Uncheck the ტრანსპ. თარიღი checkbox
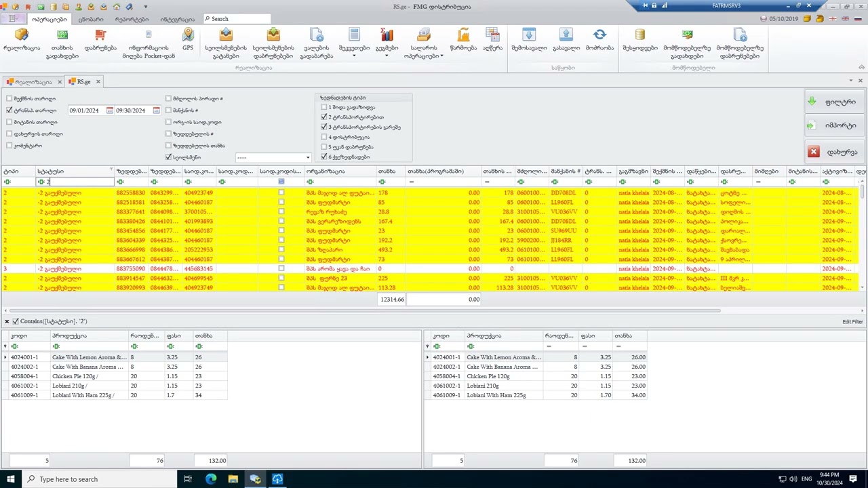 (9, 110)
